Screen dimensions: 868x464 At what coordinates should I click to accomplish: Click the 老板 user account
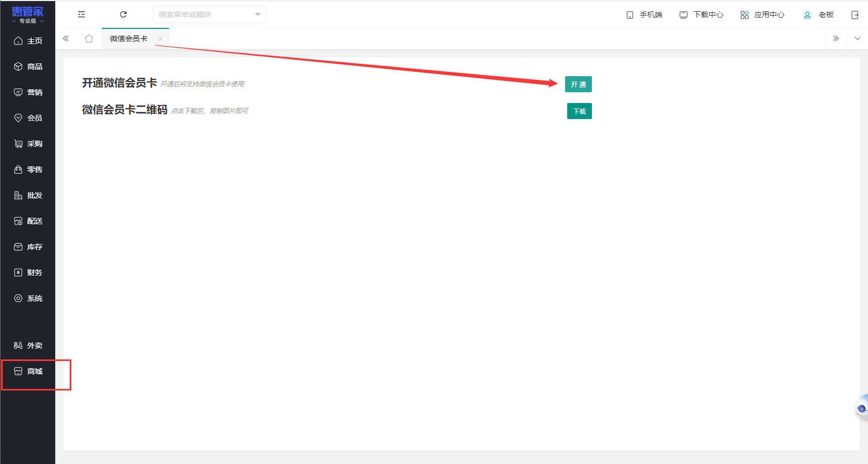click(x=818, y=15)
